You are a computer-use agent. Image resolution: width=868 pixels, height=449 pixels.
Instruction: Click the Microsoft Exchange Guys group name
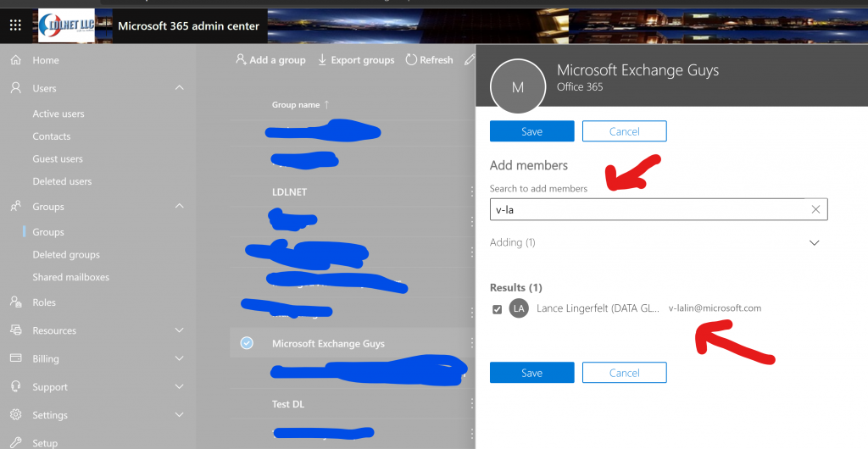click(328, 343)
